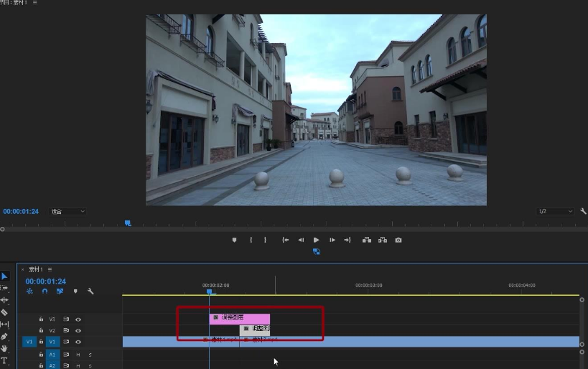The width and height of the screenshot is (588, 369).
Task: Mute audio track A1
Action: (78, 355)
